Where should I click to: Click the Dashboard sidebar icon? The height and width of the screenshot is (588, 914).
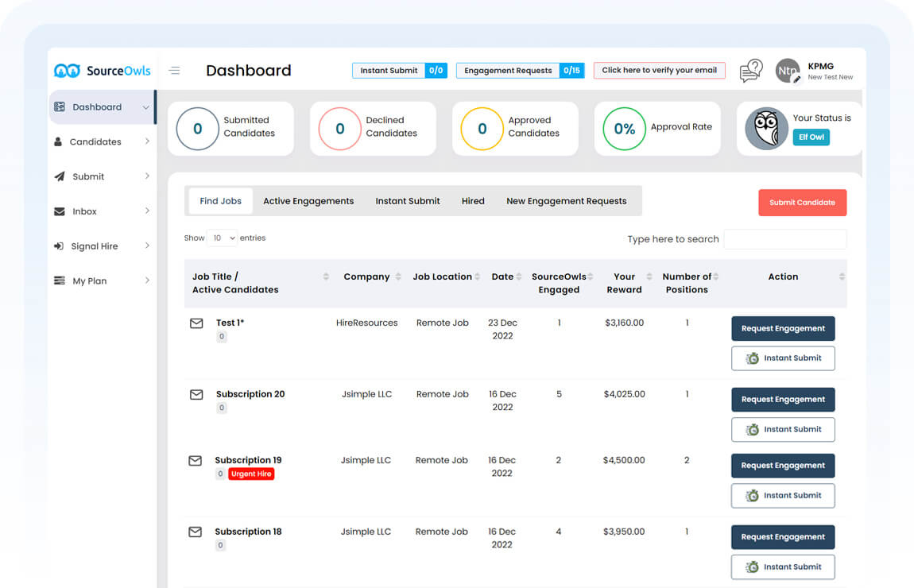pos(60,106)
